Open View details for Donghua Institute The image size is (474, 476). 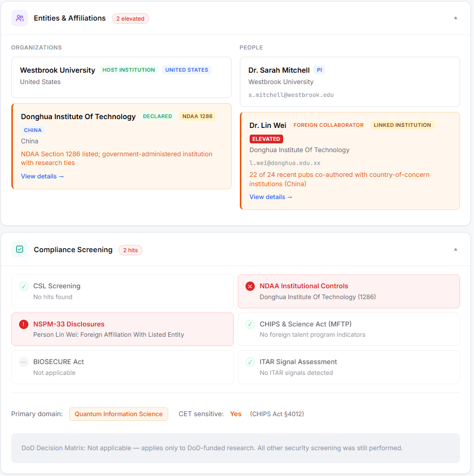pyautogui.click(x=42, y=176)
